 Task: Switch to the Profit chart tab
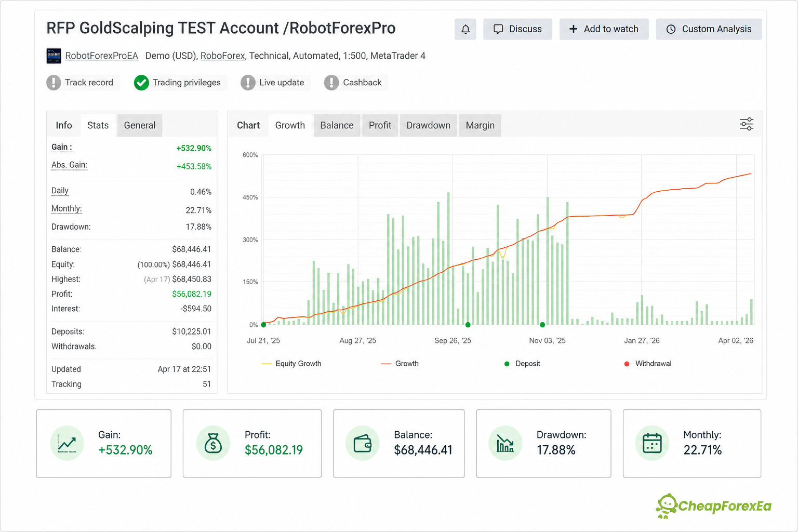(380, 125)
